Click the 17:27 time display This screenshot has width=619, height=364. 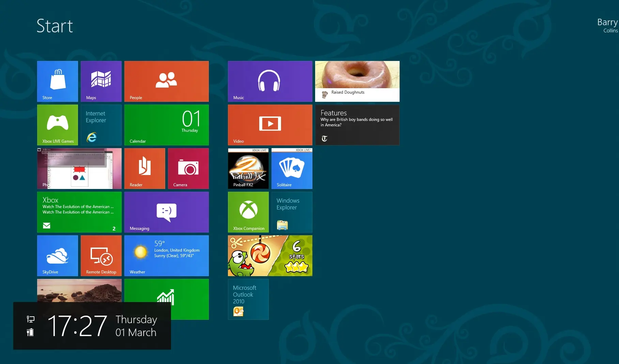tap(78, 326)
